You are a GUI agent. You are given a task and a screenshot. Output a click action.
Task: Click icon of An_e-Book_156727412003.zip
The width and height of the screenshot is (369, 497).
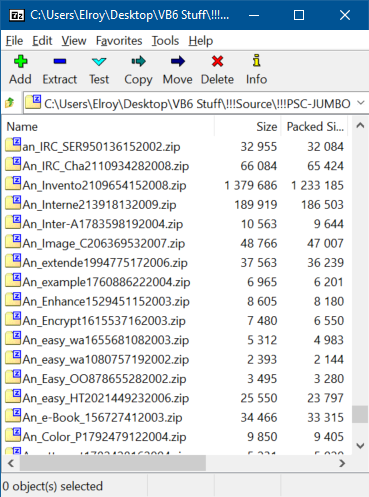13,416
